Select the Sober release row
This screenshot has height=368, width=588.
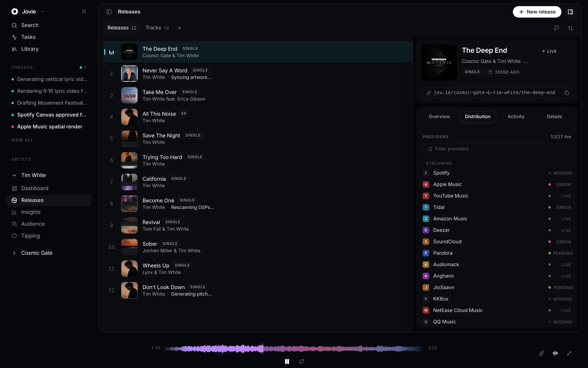tap(258, 247)
